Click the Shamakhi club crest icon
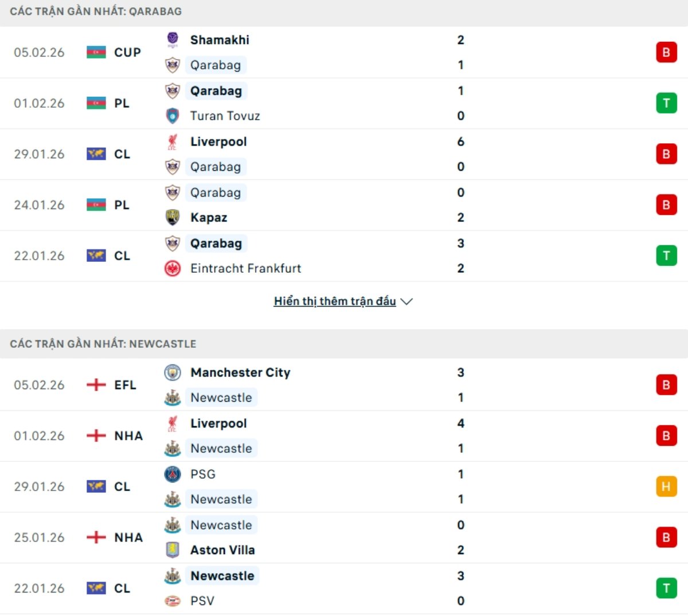Image resolution: width=688 pixels, height=616 pixels. (173, 40)
